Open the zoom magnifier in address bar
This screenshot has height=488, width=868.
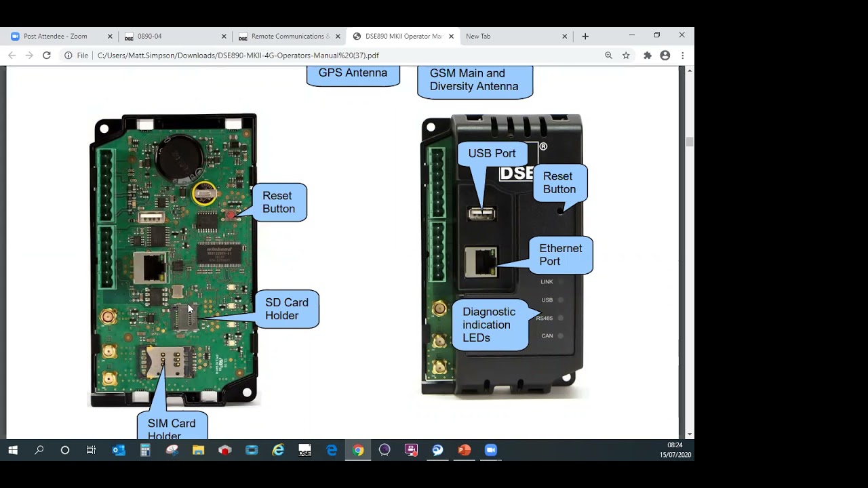[608, 56]
